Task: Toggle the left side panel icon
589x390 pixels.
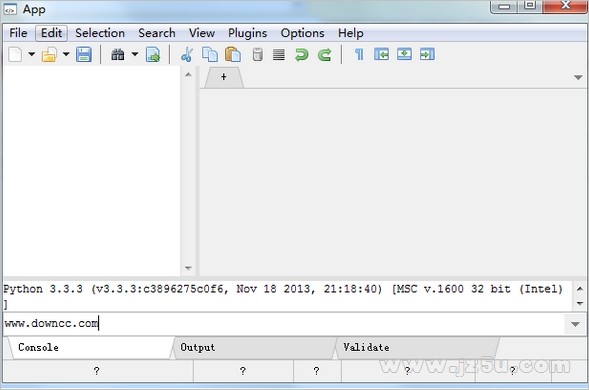Action: (x=382, y=55)
